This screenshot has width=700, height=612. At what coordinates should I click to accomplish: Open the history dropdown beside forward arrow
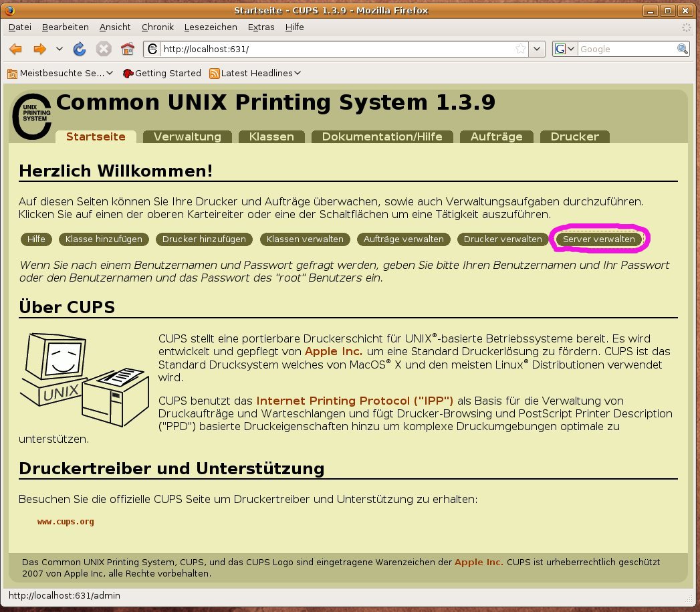pos(59,49)
